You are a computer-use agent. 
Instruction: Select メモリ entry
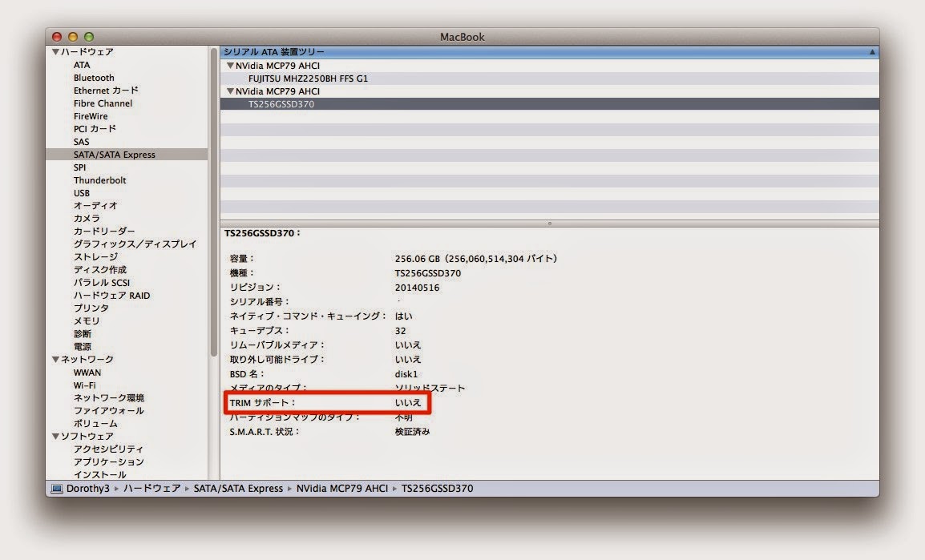[87, 320]
